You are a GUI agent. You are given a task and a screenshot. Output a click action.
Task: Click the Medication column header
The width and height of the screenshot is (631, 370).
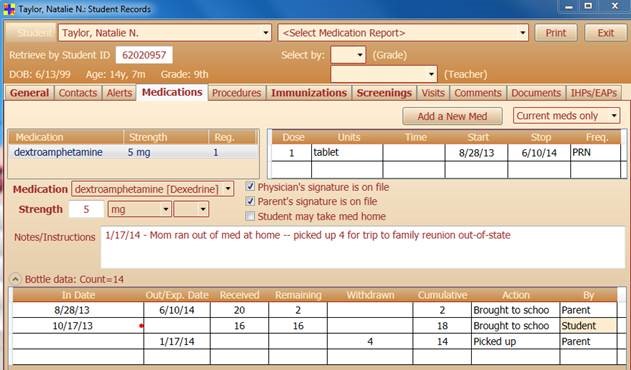66,137
